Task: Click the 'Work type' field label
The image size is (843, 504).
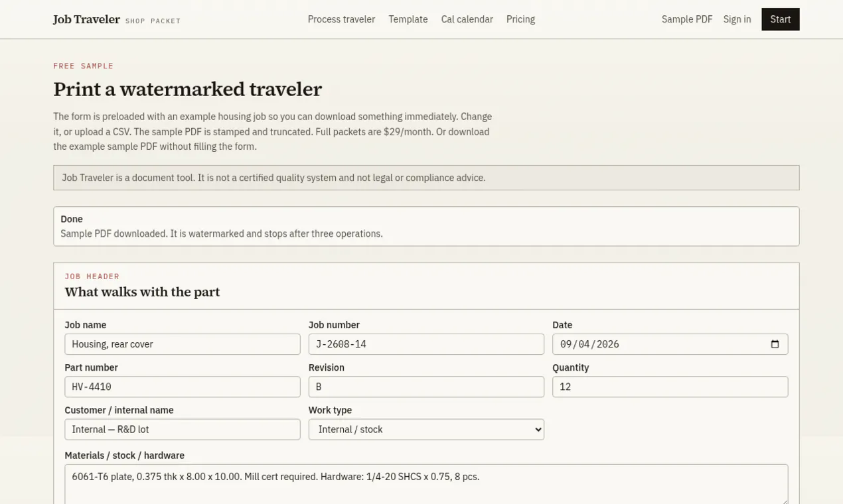Action: click(330, 410)
